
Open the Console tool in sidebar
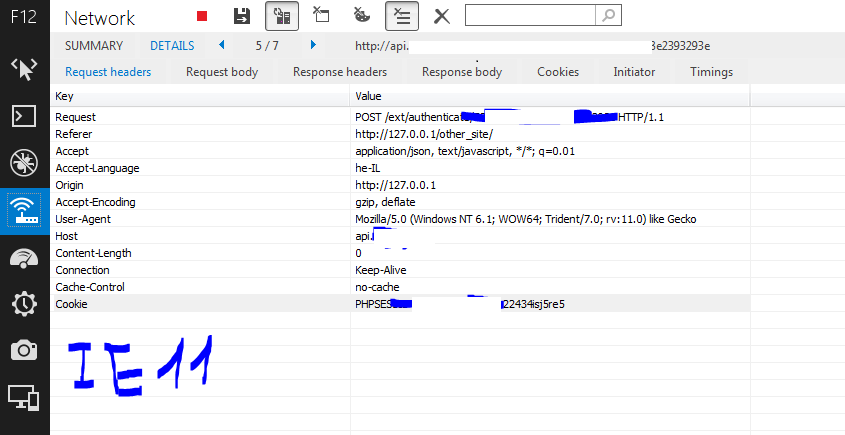coord(24,116)
